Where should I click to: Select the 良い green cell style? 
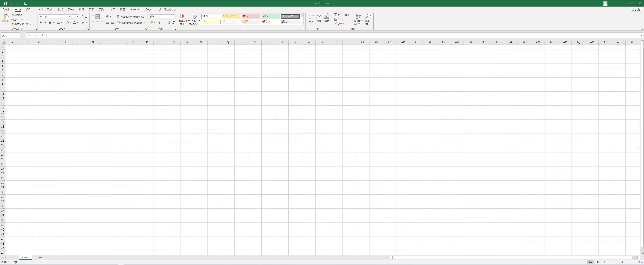click(271, 16)
